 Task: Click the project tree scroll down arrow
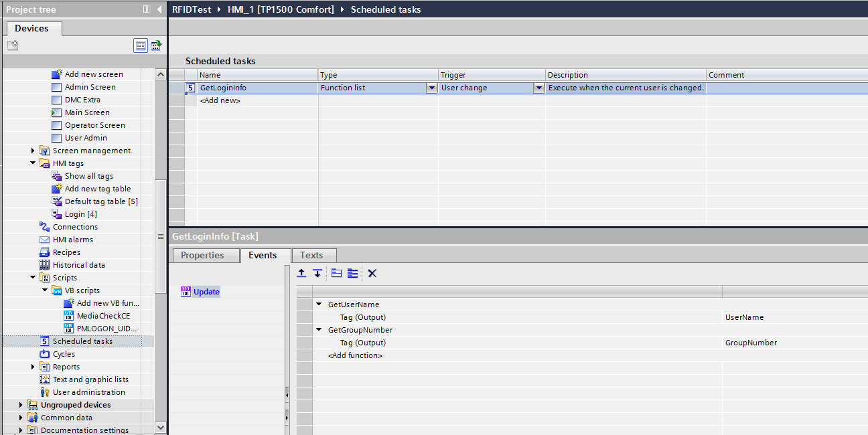coord(160,427)
